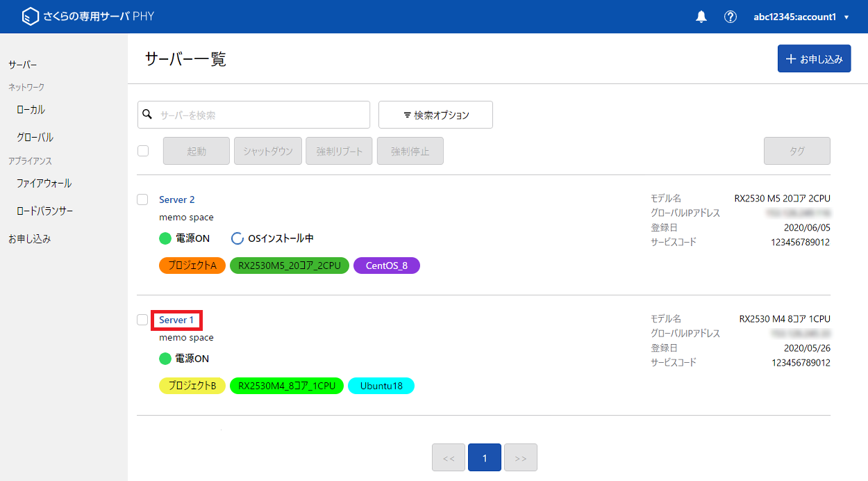The height and width of the screenshot is (481, 868).
Task: Click the green power status icon of Server 1
Action: 165,359
